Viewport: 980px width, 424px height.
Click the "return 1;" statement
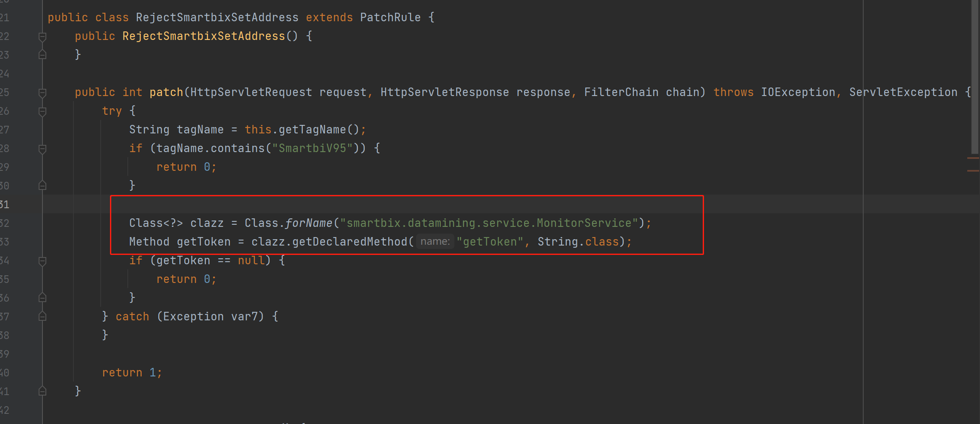point(132,373)
